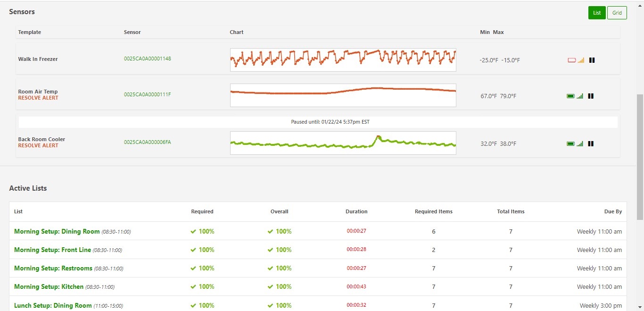Open sensor 0025CA0A000006FA link
The image size is (644, 311).
coord(147,142)
